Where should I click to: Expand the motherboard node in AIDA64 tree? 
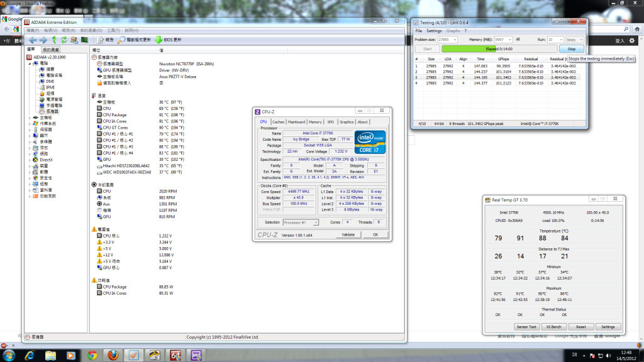click(x=30, y=118)
